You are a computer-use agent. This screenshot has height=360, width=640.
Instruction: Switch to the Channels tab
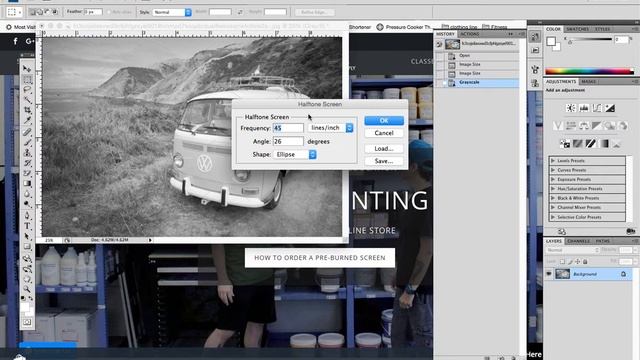pos(579,241)
